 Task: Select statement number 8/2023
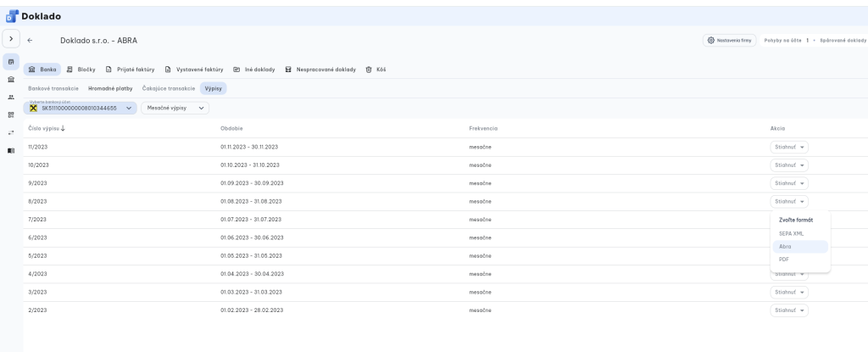[37, 201]
